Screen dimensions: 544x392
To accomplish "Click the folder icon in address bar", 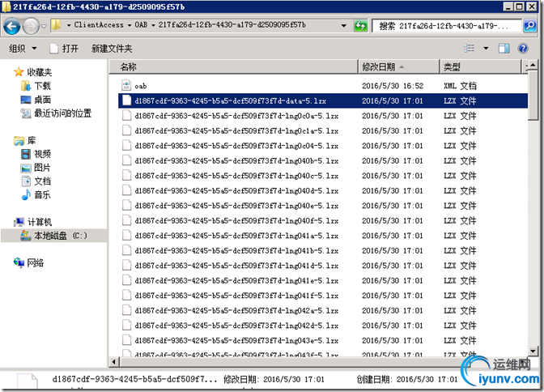I will (56, 25).
